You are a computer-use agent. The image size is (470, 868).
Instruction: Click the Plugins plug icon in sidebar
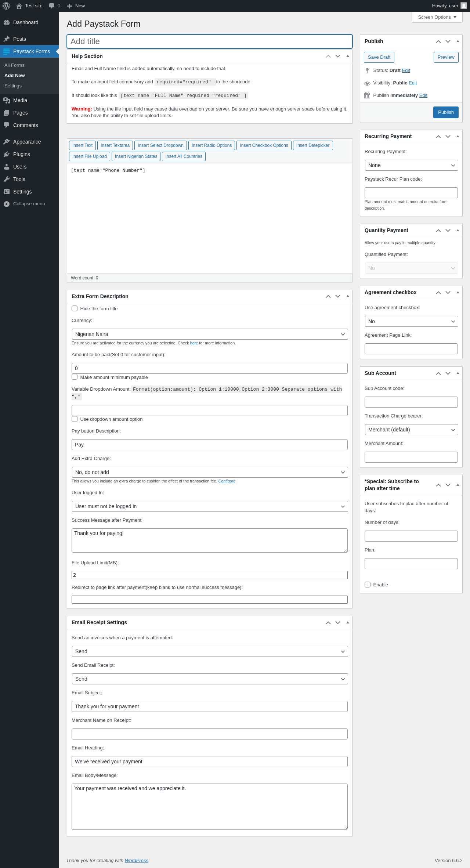pyautogui.click(x=7, y=154)
